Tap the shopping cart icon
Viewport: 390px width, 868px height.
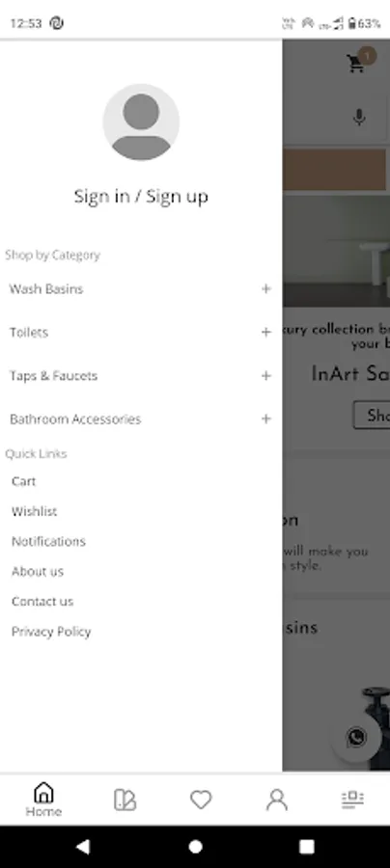(355, 63)
